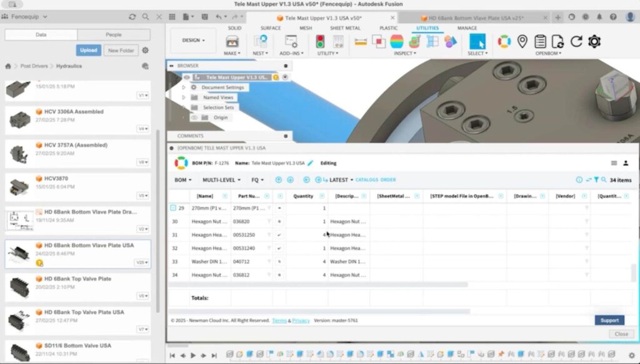This screenshot has width=640, height=364.
Task: Refresh the data panel
Action: [x=132, y=17]
